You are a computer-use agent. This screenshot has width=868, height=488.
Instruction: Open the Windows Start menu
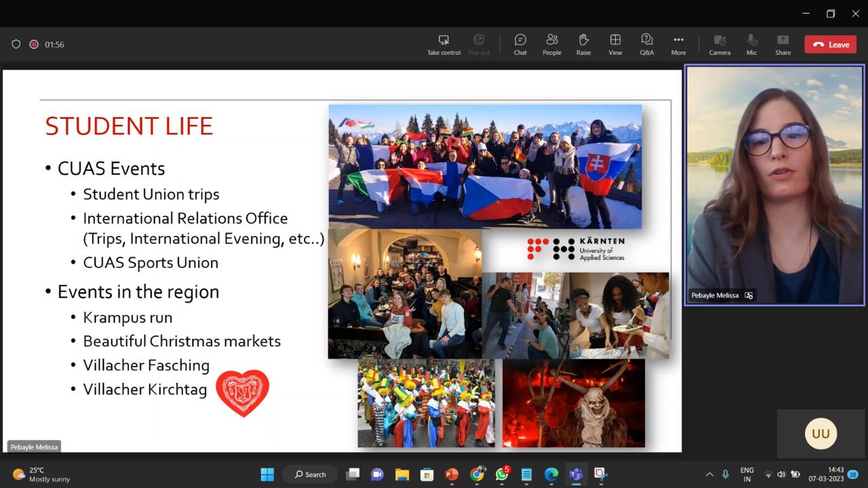(x=268, y=474)
